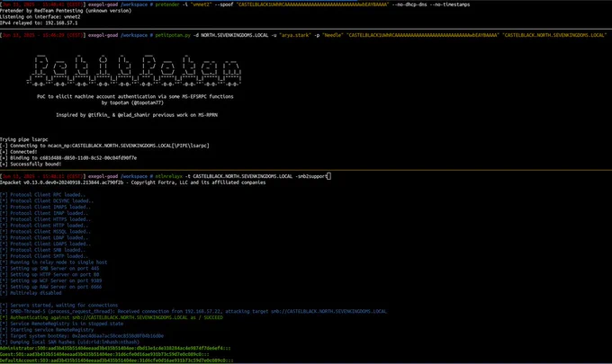The image size is (612, 364).
Task: Select the "Impacket v0.13.0.dev0" version line
Action: (x=132, y=182)
